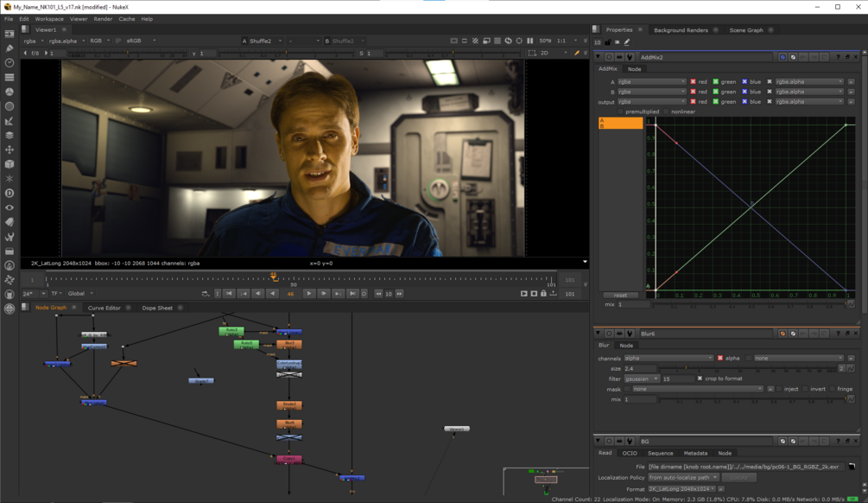The width and height of the screenshot is (868, 503).
Task: Switch to the Curve Editor tab
Action: (x=104, y=308)
